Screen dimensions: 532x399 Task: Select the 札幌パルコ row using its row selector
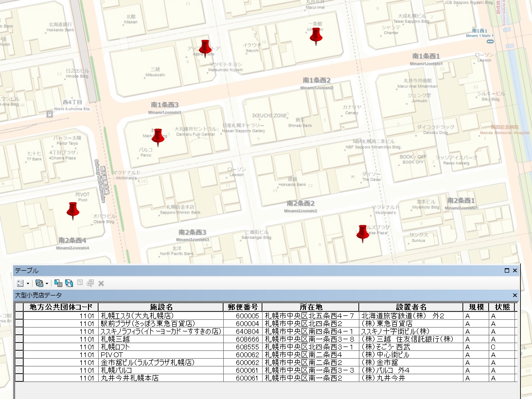coord(19,370)
